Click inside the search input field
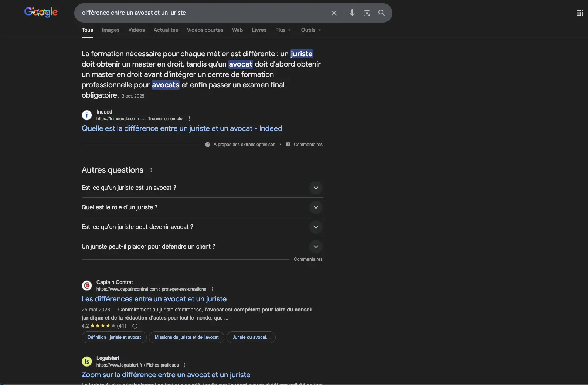 coord(203,13)
